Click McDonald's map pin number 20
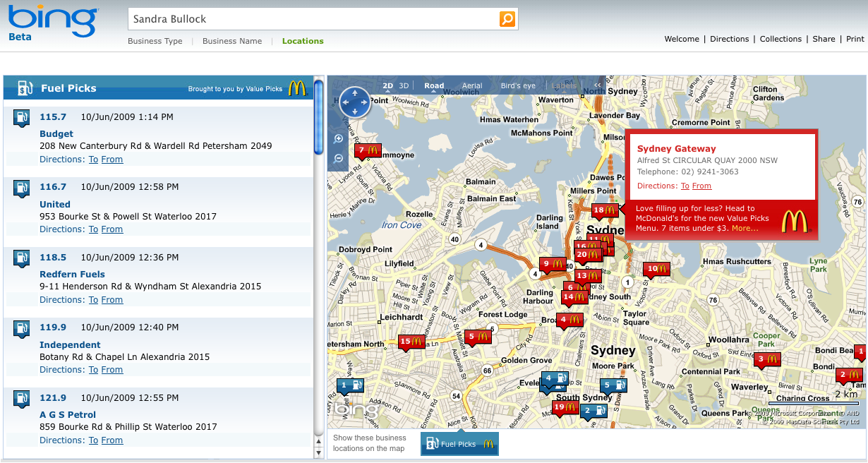This screenshot has width=868, height=463. pyautogui.click(x=588, y=254)
